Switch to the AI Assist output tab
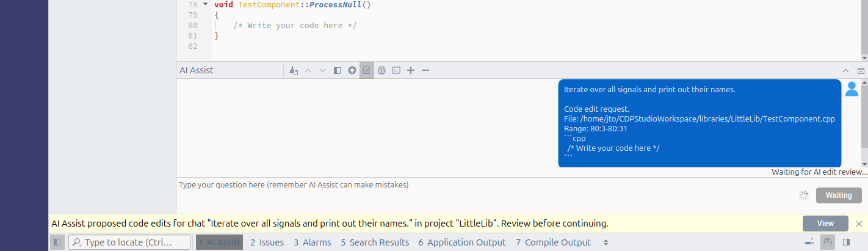 click(x=219, y=242)
